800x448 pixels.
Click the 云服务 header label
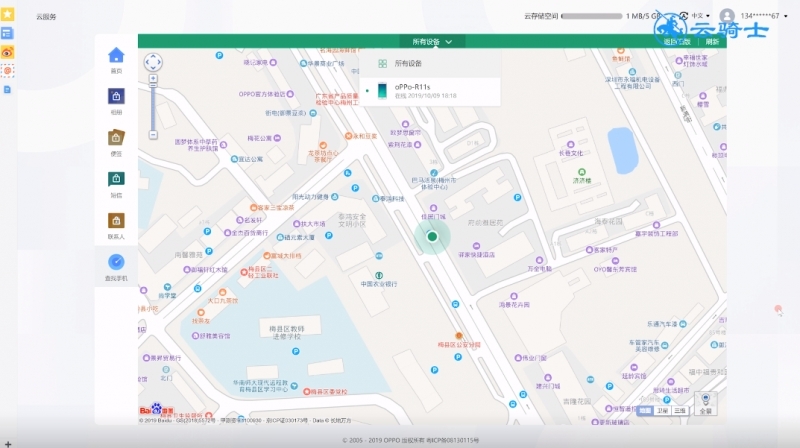(46, 17)
